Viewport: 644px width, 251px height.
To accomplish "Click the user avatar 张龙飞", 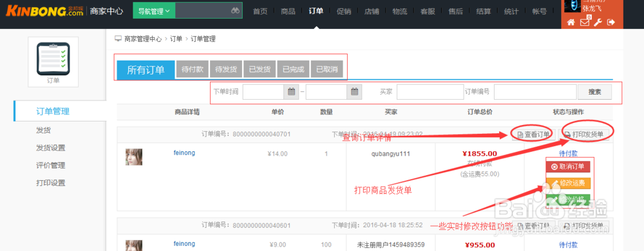I will click(x=572, y=6).
